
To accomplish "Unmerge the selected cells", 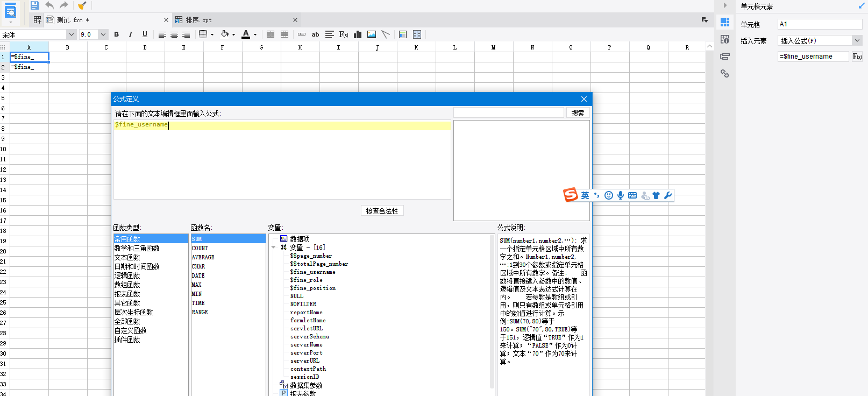I will (x=284, y=34).
